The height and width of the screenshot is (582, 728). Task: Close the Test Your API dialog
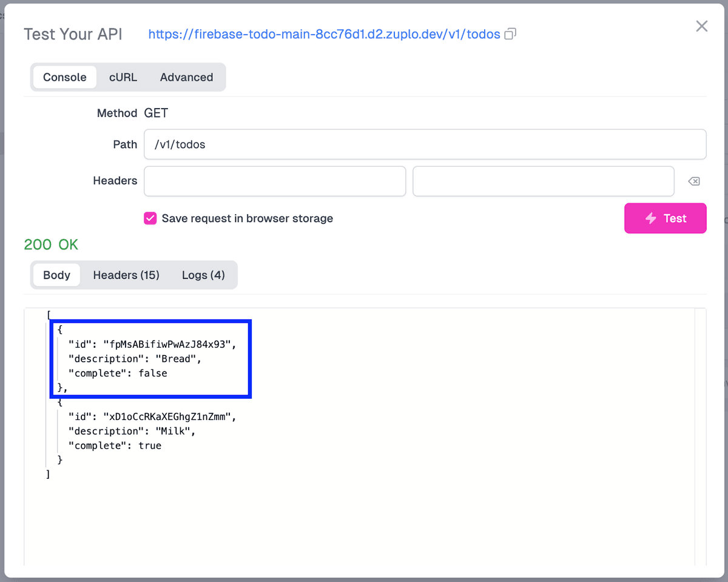tap(701, 26)
